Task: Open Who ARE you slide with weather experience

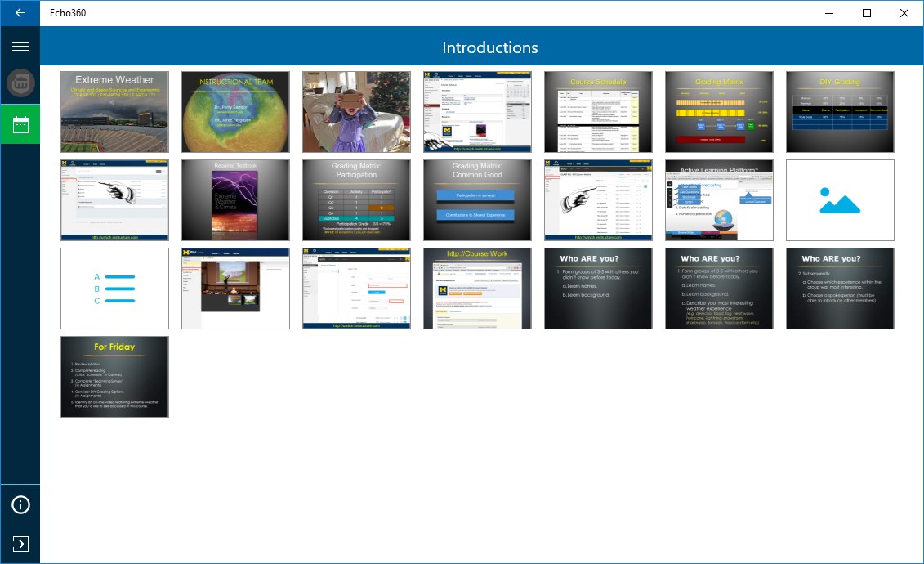Action: pyautogui.click(x=719, y=289)
